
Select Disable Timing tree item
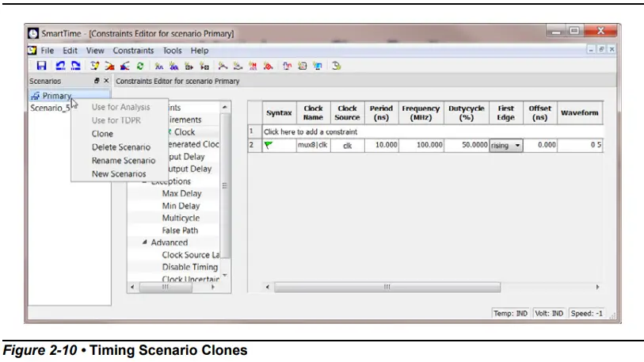click(190, 267)
